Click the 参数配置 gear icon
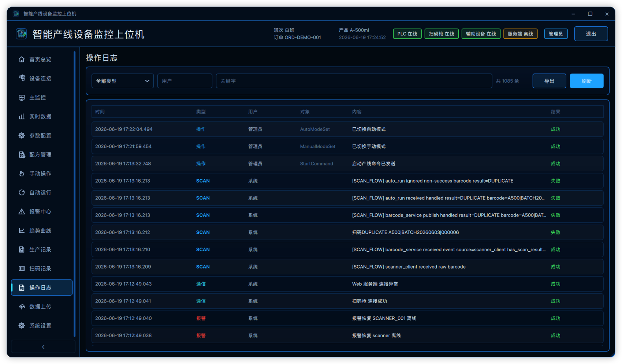The height and width of the screenshot is (364, 622). pos(22,135)
